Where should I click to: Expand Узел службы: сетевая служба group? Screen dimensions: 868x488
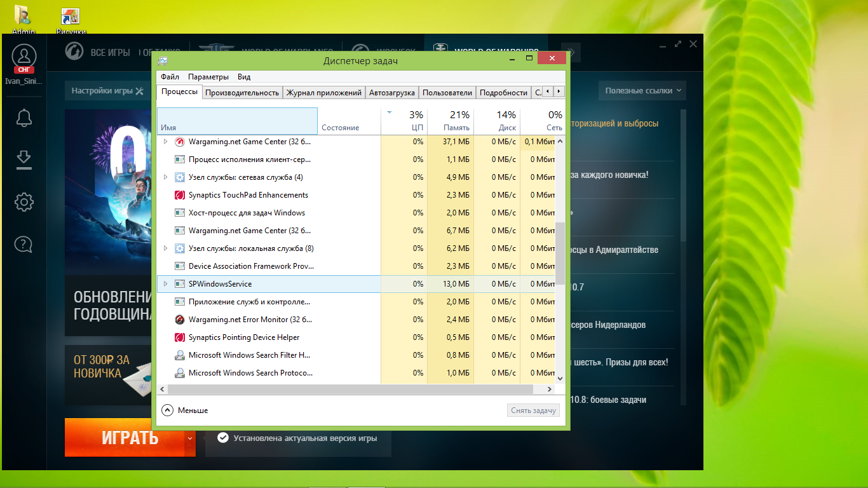(166, 177)
